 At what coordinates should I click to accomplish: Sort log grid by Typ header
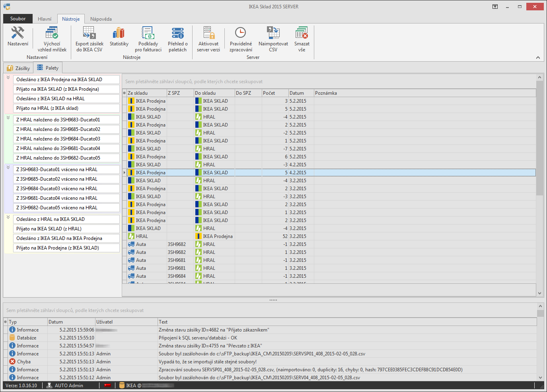(x=27, y=322)
